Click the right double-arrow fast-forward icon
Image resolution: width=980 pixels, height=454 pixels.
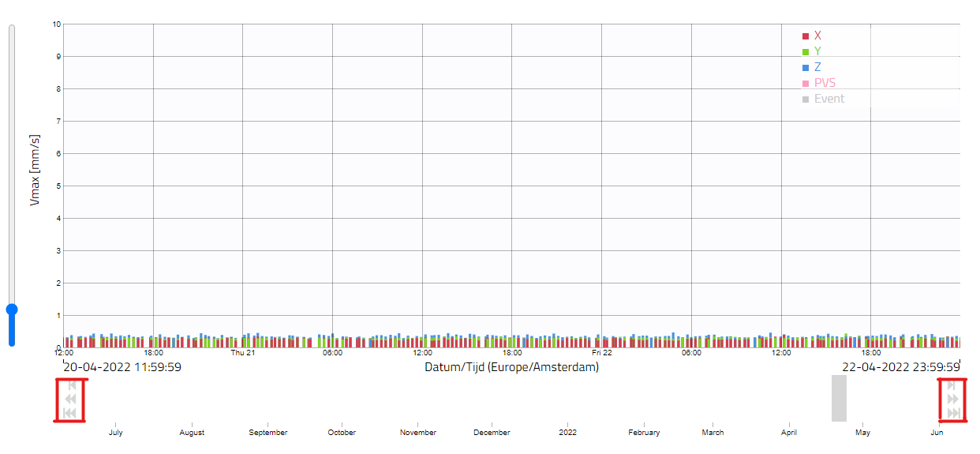tap(953, 400)
